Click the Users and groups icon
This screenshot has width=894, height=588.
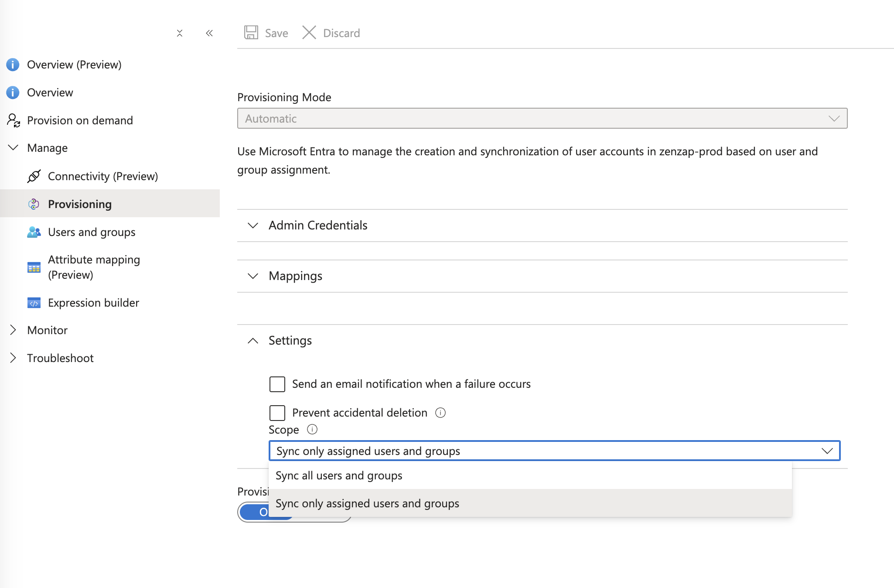34,232
